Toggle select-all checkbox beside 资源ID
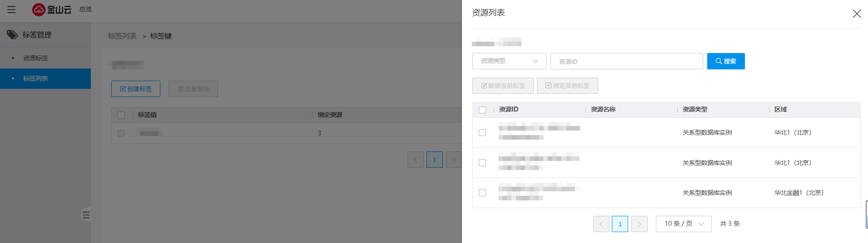The image size is (868, 243). (x=482, y=110)
